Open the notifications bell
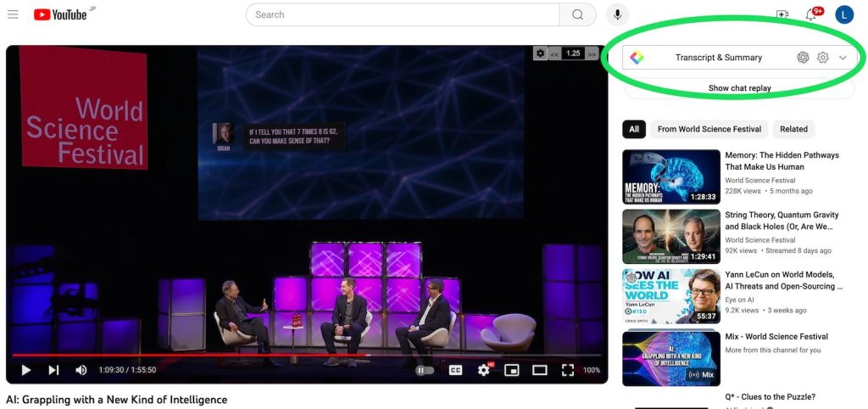868x409 pixels. [810, 15]
